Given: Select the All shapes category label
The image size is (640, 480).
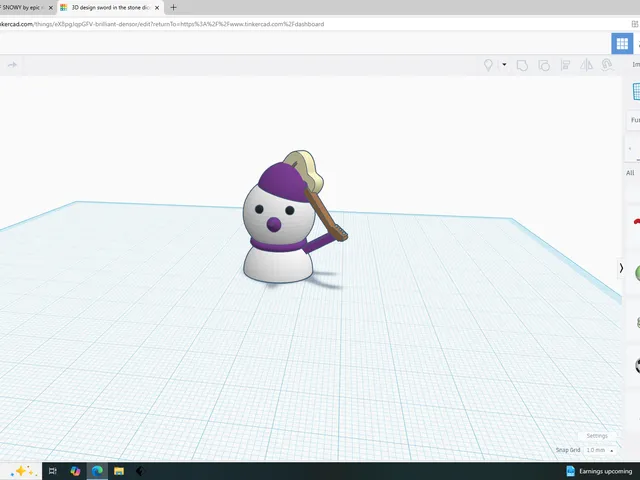Looking at the screenshot, I should pyautogui.click(x=630, y=173).
